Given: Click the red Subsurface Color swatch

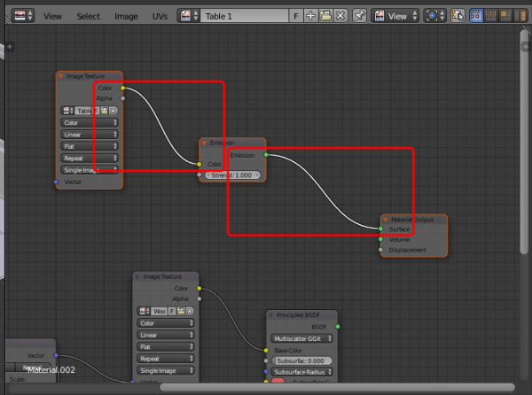Looking at the screenshot, I should [278, 381].
